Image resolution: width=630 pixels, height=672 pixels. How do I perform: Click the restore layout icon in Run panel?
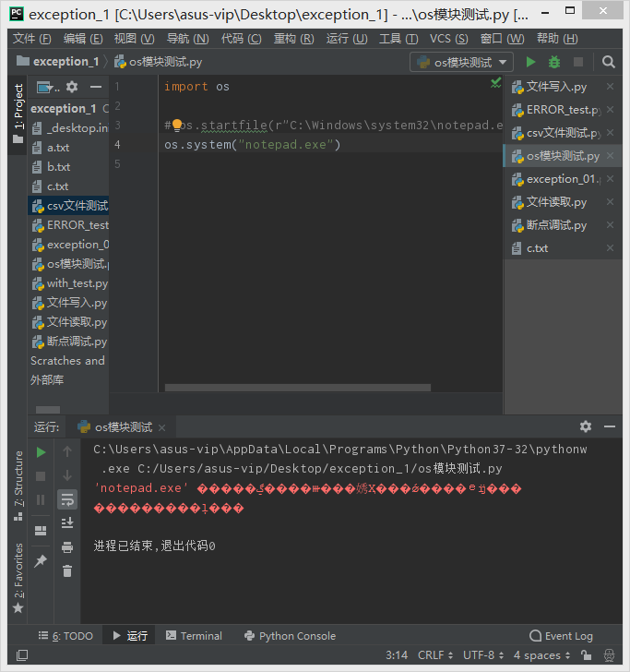coord(41,531)
